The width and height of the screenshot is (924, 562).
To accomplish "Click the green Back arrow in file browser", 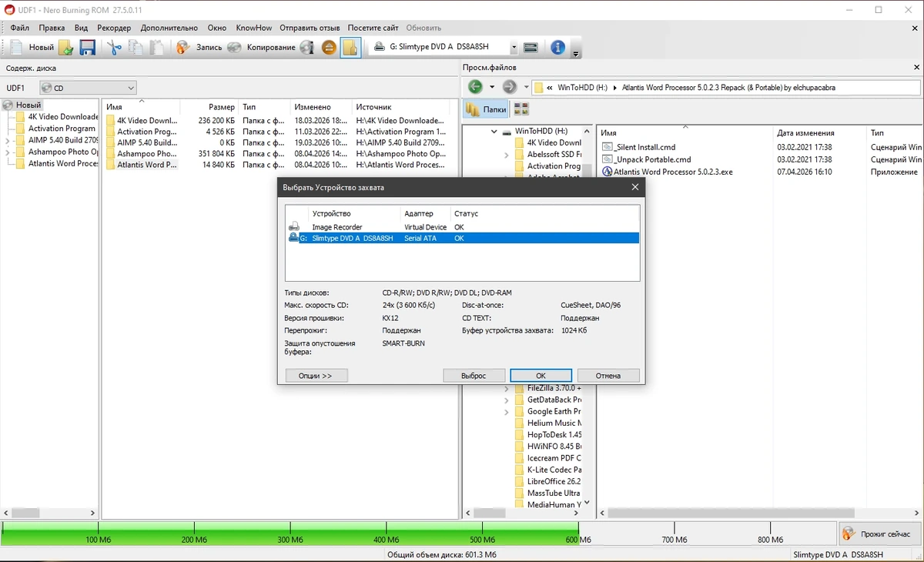I will 476,87.
